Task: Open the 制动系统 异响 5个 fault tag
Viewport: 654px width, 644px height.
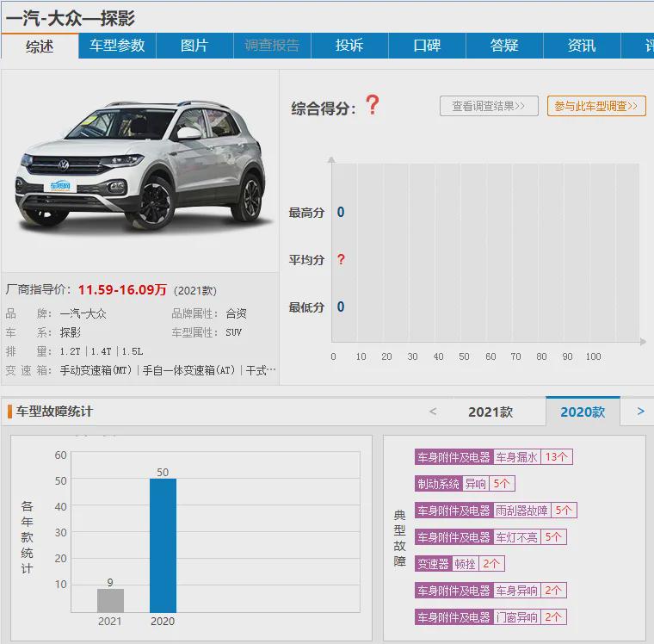Action: 465,484
